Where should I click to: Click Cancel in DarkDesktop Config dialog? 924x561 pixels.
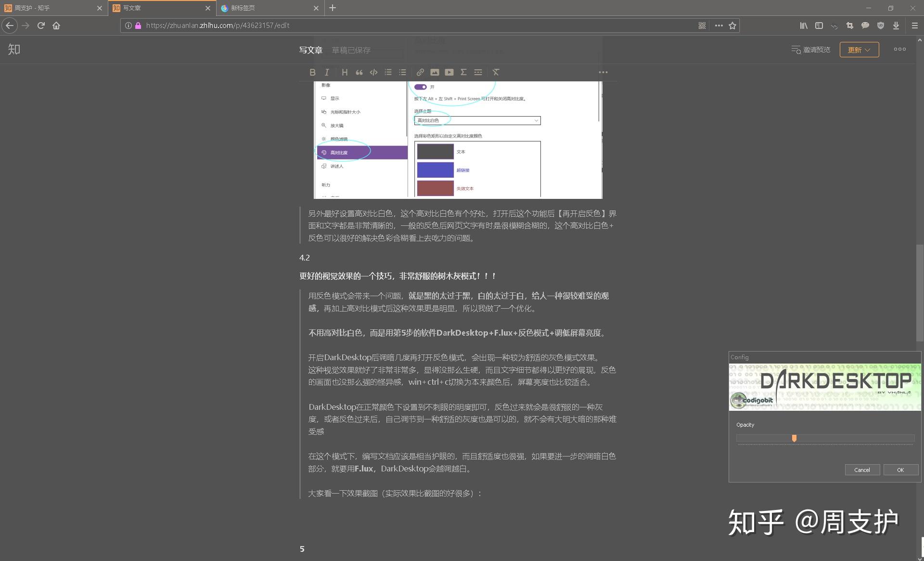[x=862, y=470]
